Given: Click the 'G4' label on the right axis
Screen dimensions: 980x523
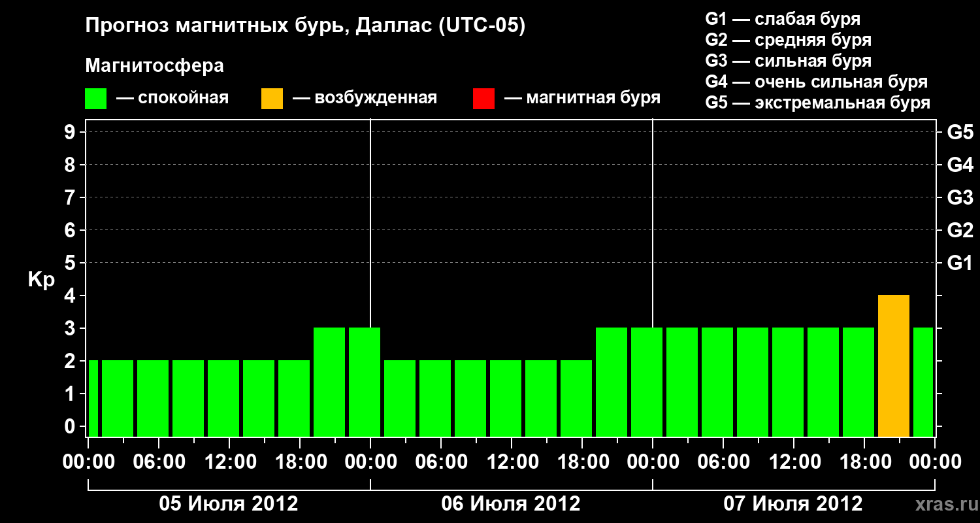Looking at the screenshot, I should pyautogui.click(x=960, y=165).
